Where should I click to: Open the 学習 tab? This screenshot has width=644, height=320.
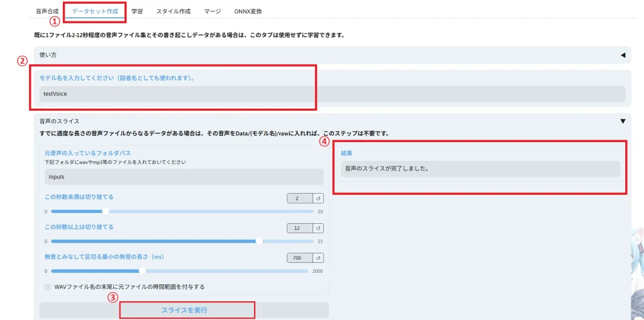[x=137, y=11]
